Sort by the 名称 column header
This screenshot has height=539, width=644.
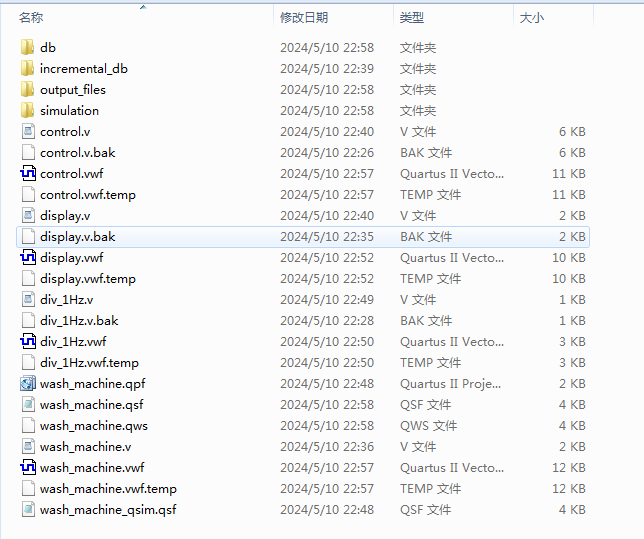(x=31, y=18)
